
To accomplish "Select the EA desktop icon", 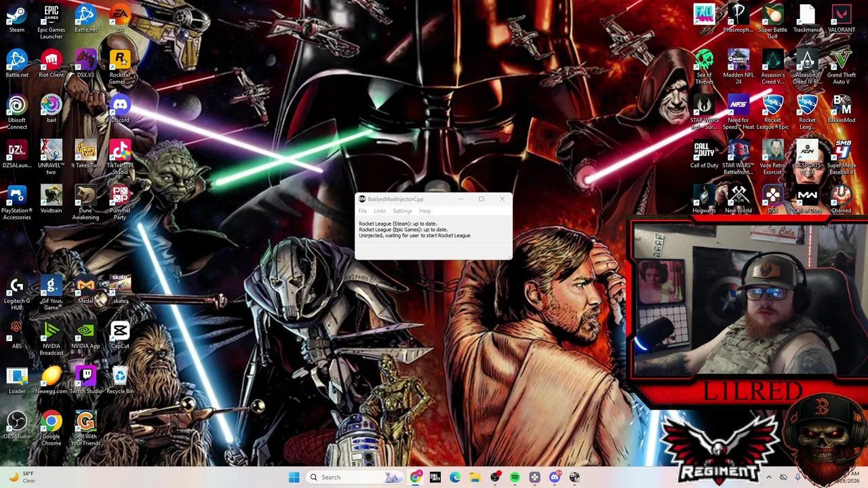I will click(x=120, y=19).
